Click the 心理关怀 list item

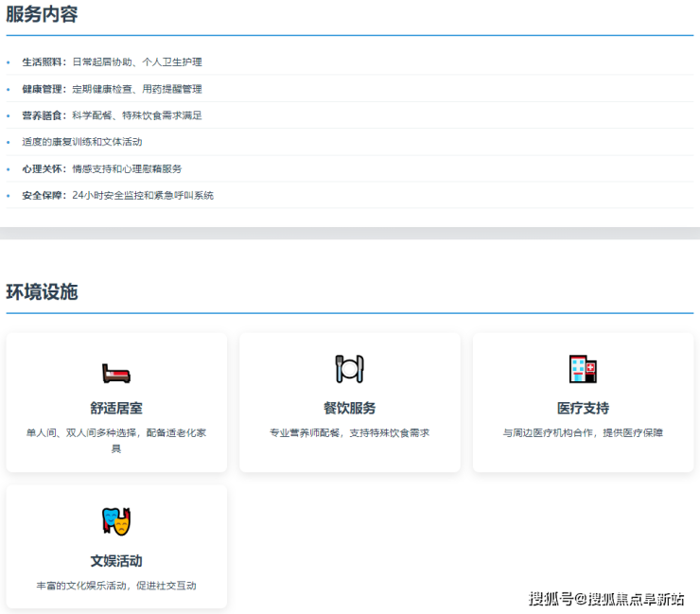click(102, 168)
